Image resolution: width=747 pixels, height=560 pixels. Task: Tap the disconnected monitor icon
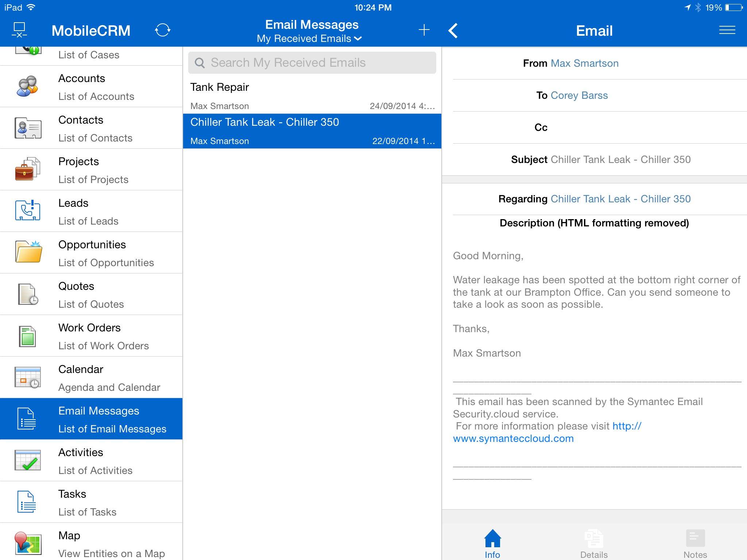19,30
